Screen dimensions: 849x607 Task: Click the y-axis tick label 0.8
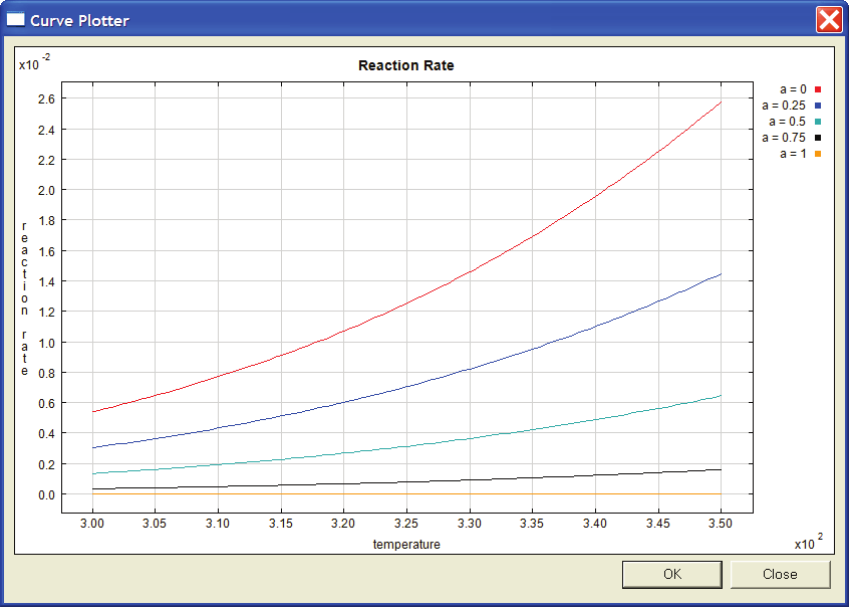coord(47,373)
